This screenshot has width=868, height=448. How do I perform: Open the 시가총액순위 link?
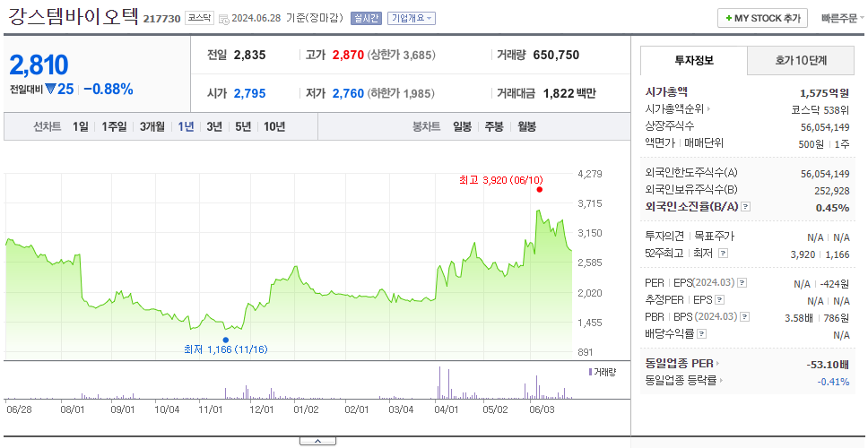click(x=674, y=109)
